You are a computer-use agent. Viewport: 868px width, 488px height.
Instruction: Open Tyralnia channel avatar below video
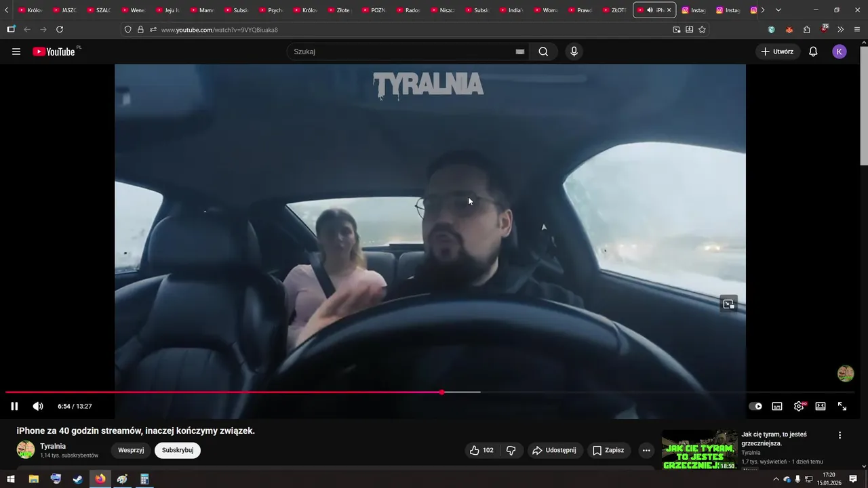point(26,450)
